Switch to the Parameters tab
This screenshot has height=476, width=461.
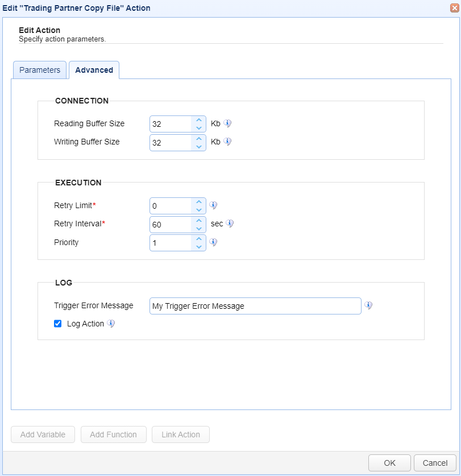click(x=40, y=70)
